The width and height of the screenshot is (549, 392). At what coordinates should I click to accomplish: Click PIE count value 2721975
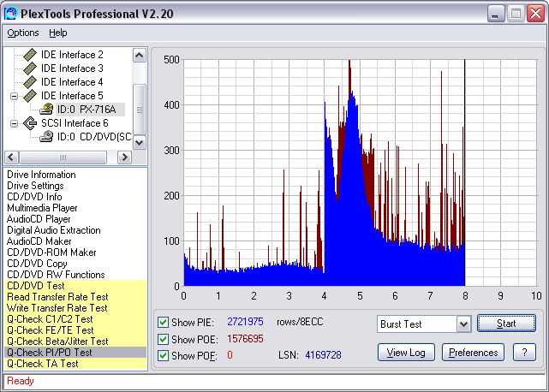tap(245, 322)
